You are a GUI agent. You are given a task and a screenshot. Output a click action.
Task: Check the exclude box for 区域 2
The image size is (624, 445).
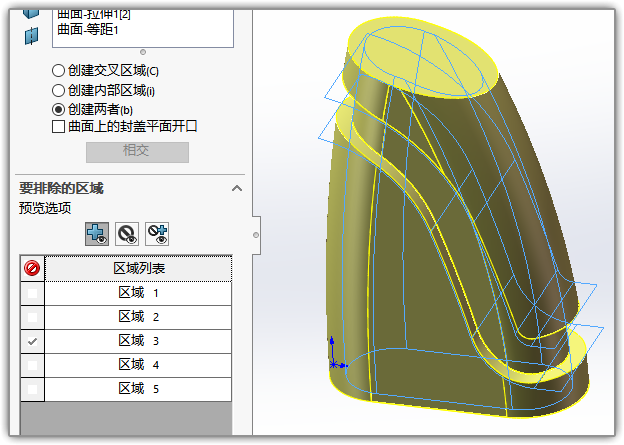(x=32, y=317)
